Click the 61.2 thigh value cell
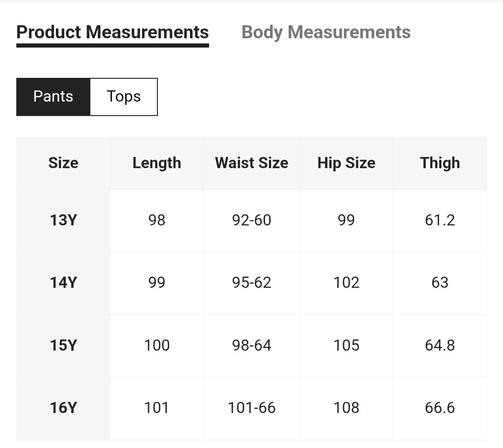 point(440,220)
